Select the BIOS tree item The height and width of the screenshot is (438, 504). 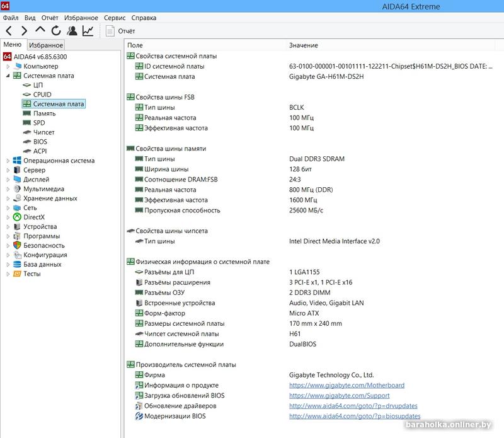click(x=40, y=142)
